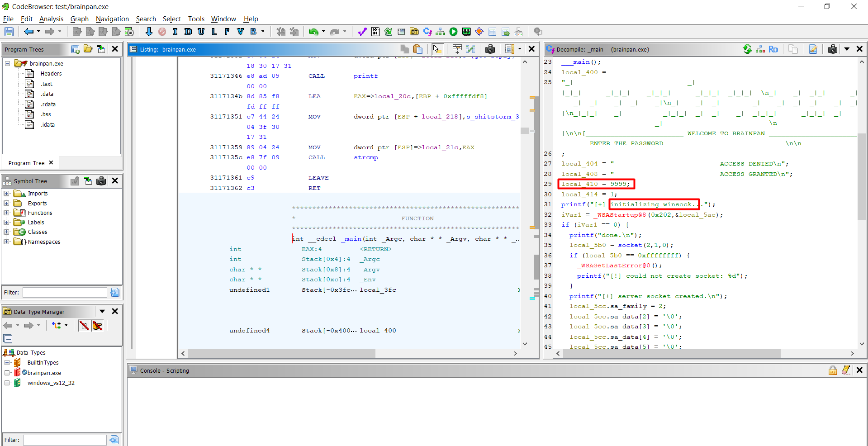Viewport: 868px width, 446px height.
Task: Expand the Imports node in Symbol Tree
Action: 7,194
